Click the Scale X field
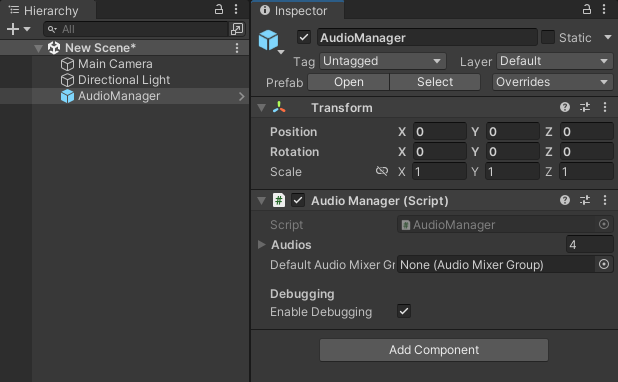Viewport: 618px width, 382px height. (x=439, y=172)
